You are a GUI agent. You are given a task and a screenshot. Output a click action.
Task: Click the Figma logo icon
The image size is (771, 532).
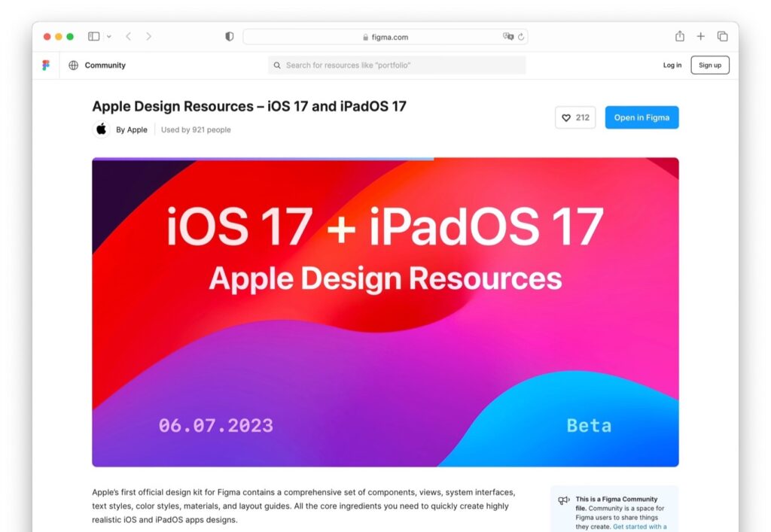coord(45,65)
